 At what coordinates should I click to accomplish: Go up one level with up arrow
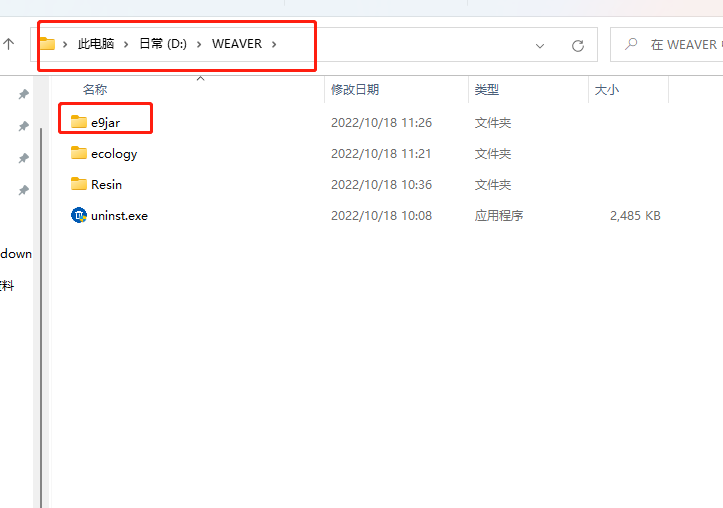click(x=9, y=44)
